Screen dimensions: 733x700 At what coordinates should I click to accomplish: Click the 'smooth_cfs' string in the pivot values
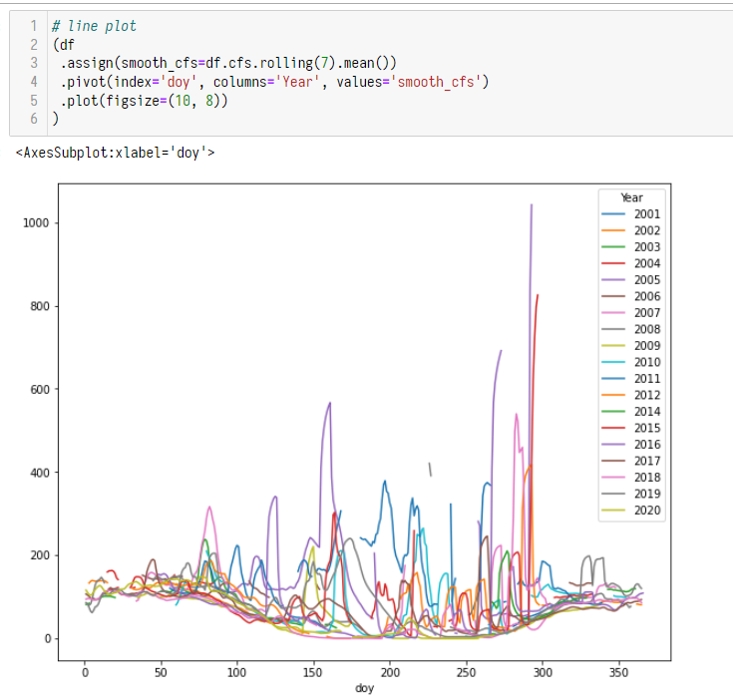(x=435, y=82)
